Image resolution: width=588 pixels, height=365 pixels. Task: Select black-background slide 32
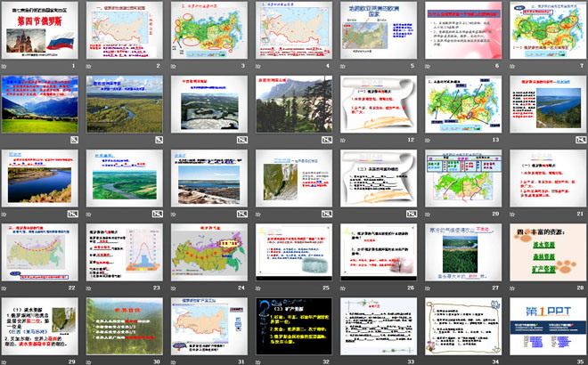point(290,325)
